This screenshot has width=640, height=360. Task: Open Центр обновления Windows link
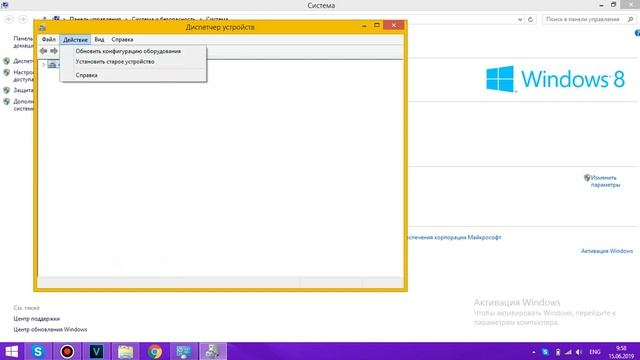[x=50, y=329]
